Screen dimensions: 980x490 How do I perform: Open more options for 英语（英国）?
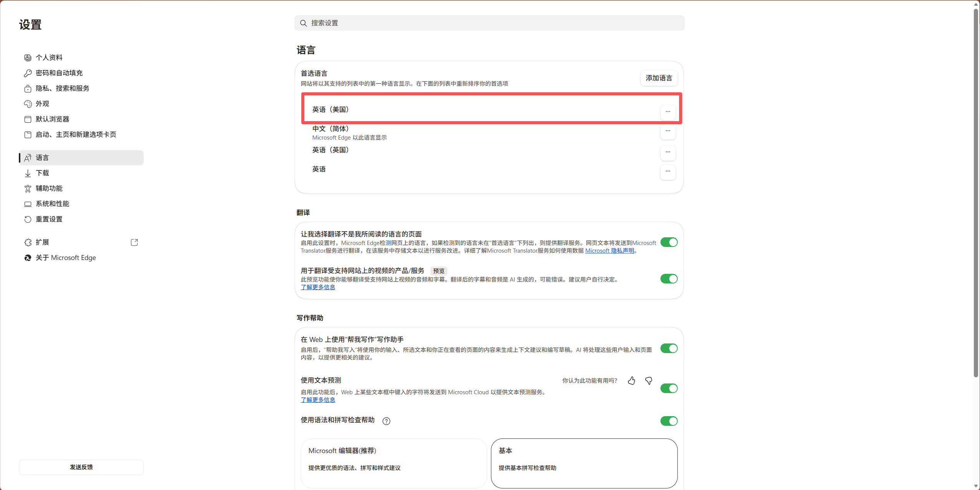668,152
